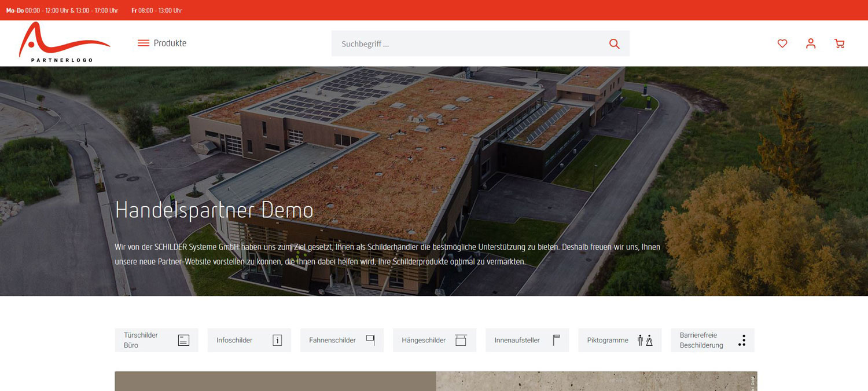Click the Barrierefreie Beschilderung braille dots icon

[x=742, y=340]
